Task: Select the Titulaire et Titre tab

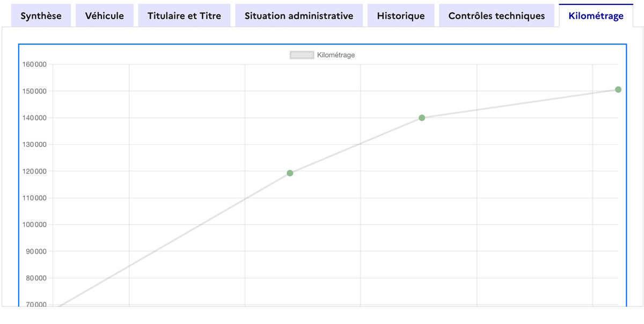Action: [184, 16]
